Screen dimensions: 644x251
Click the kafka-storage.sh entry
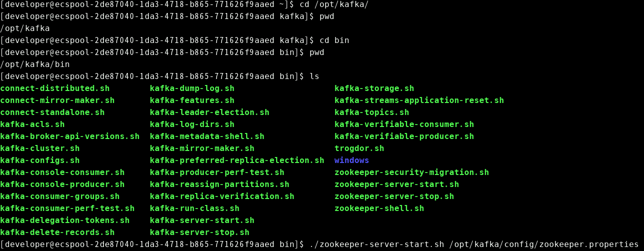[374, 88]
